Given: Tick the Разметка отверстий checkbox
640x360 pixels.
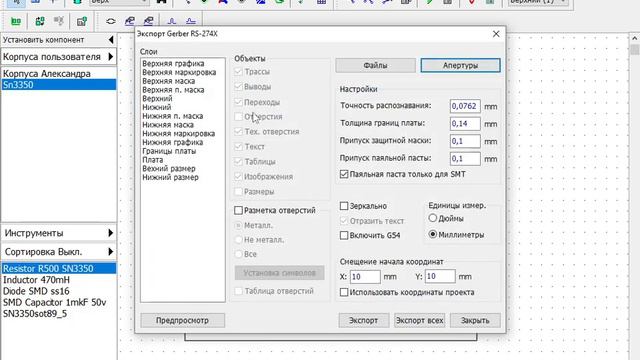Looking at the screenshot, I should pyautogui.click(x=238, y=211).
